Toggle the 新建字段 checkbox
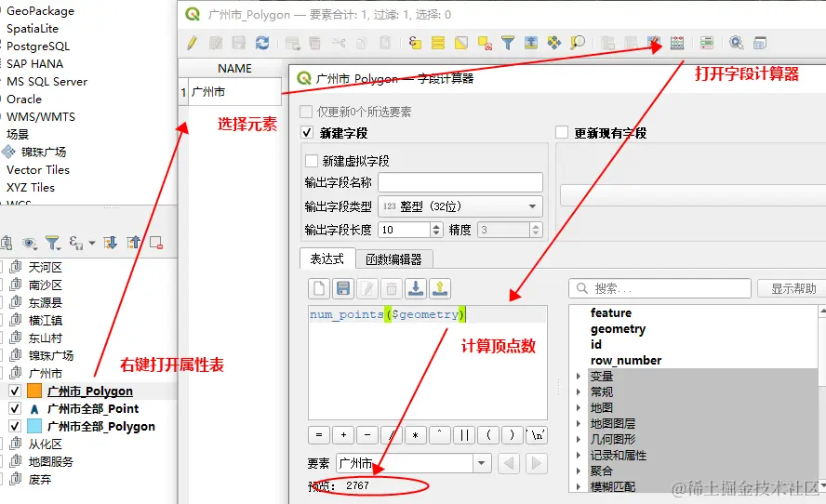The width and height of the screenshot is (826, 504). pos(307,132)
